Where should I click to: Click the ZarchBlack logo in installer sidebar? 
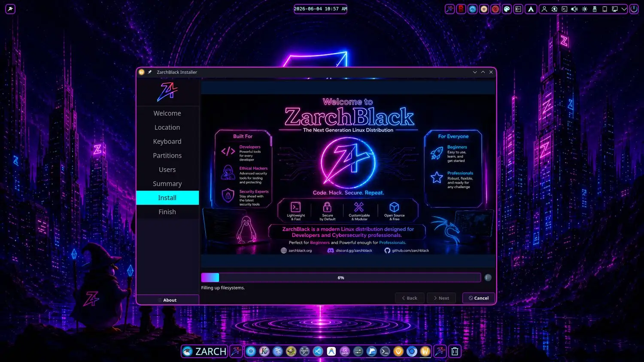point(167,92)
